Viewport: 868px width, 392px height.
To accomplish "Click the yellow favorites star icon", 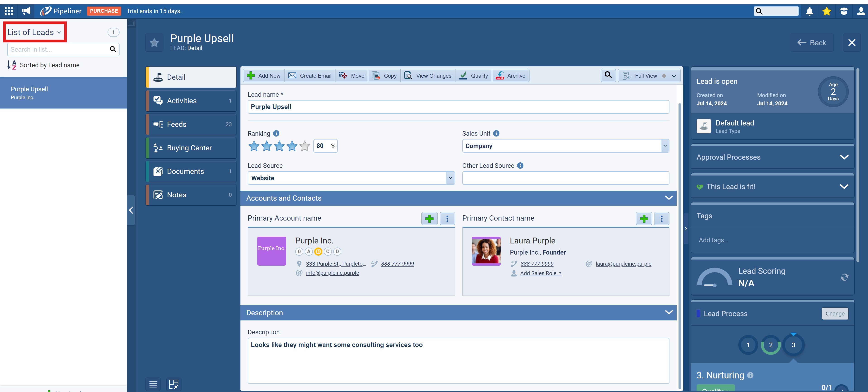I will [x=827, y=11].
